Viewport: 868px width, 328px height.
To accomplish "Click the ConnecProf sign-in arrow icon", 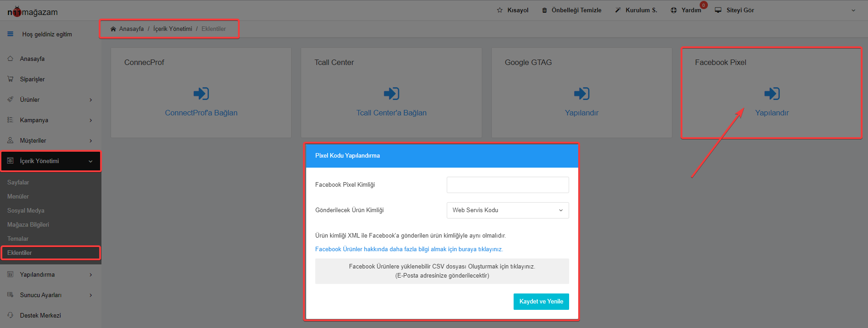I will (x=201, y=94).
